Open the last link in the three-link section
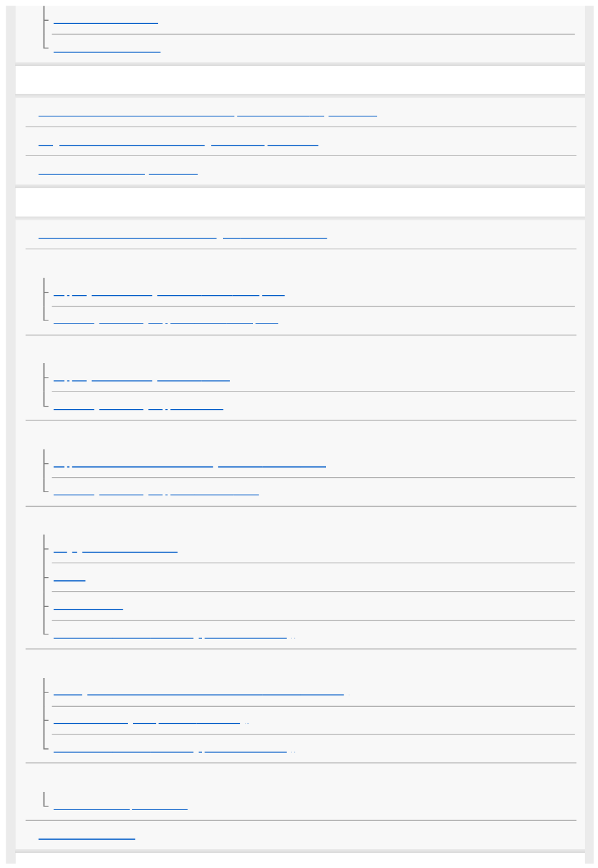Image resolution: width=598 pixels, height=868 pixels. [118, 171]
